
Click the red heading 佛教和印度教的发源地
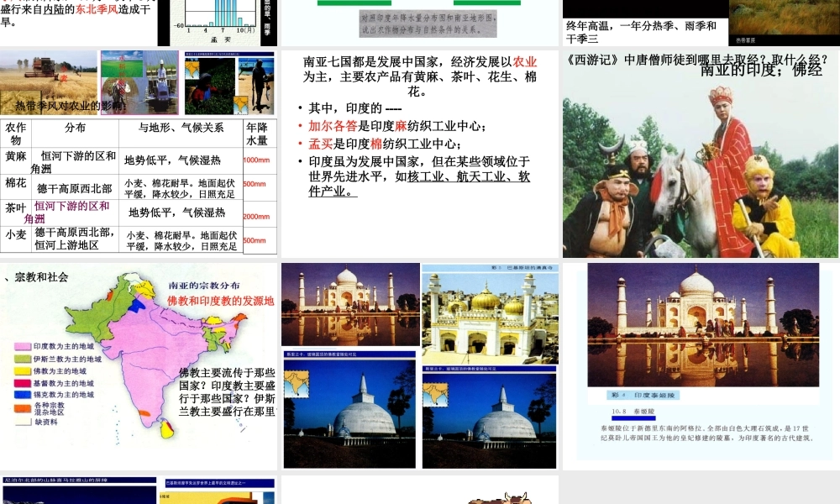point(221,301)
